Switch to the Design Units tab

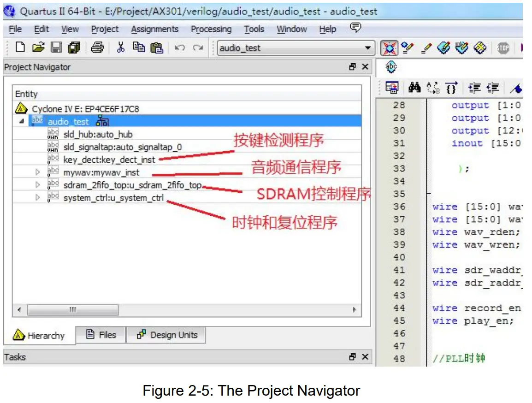(x=166, y=335)
